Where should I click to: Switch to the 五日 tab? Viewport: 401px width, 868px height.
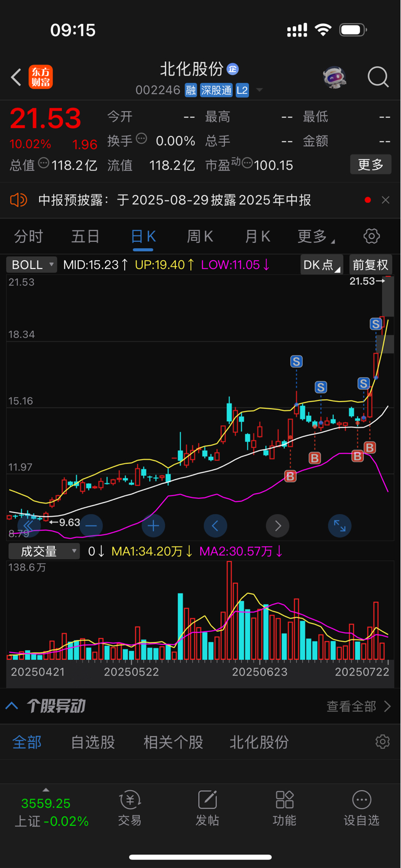pyautogui.click(x=86, y=237)
